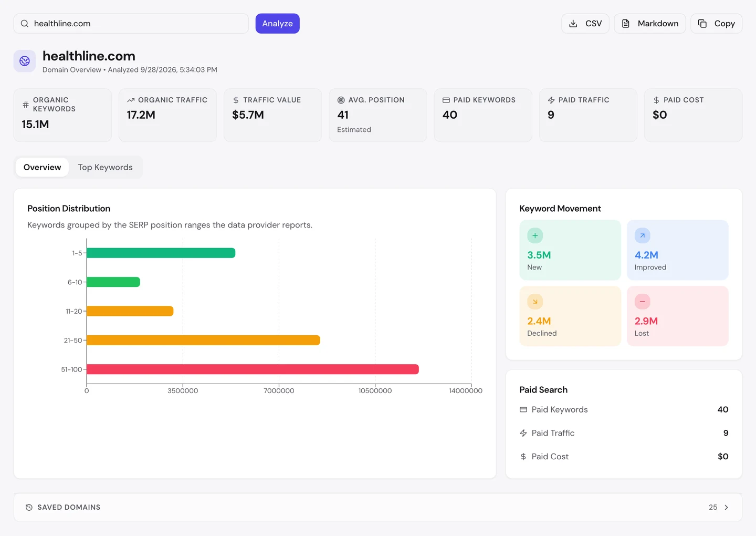Select the 6-10 position bar
The image size is (756, 536).
tap(113, 282)
